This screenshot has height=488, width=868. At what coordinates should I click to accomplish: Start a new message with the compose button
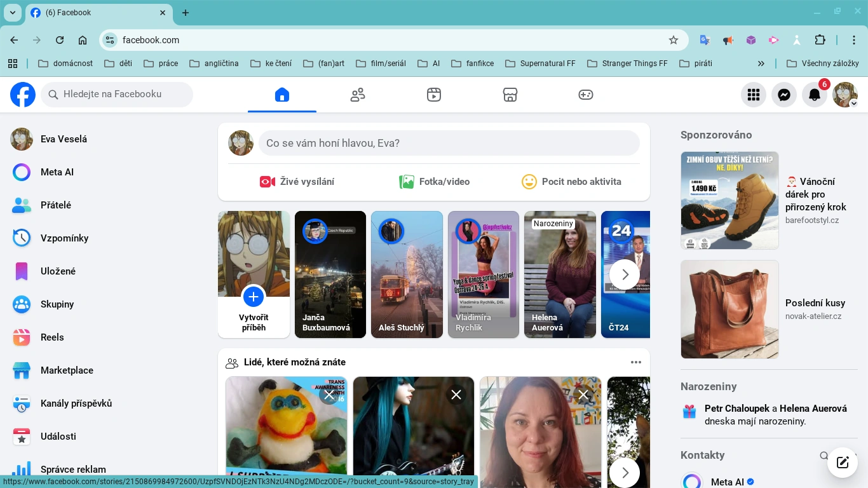click(x=843, y=463)
